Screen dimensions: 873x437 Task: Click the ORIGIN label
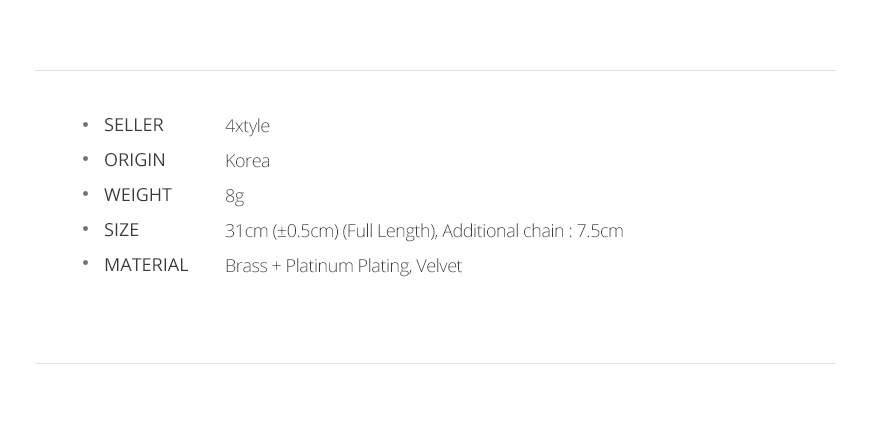(135, 160)
